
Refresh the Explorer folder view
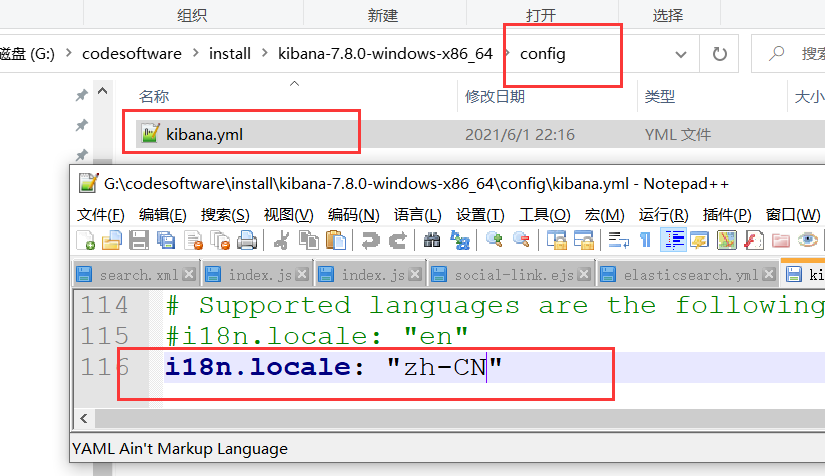point(719,54)
